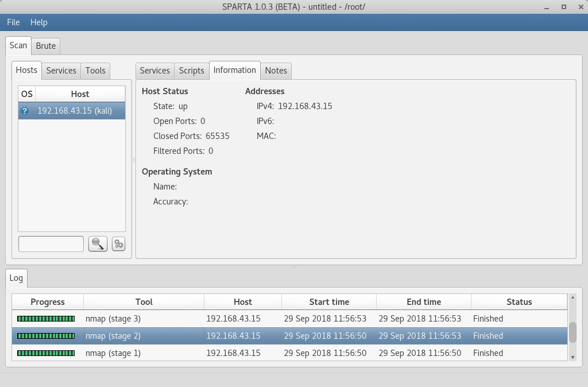Click the log Host column header

click(243, 302)
